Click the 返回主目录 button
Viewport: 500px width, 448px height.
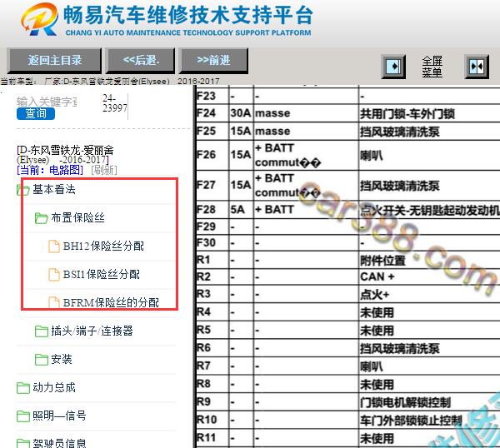click(x=54, y=60)
